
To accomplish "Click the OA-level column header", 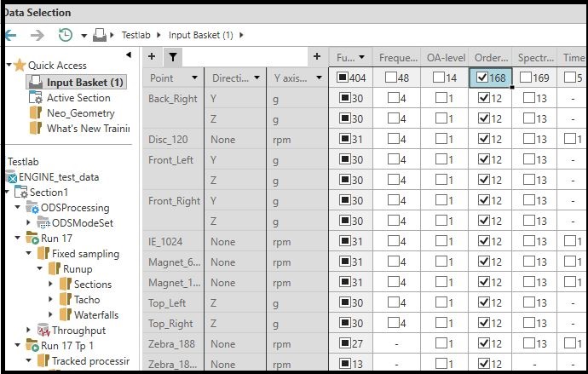I will [446, 57].
